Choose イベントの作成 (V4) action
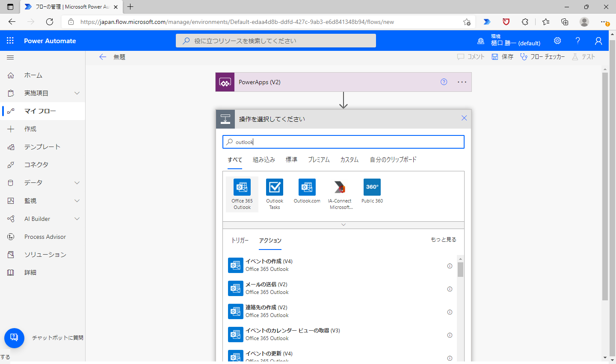The width and height of the screenshot is (616, 364). pyautogui.click(x=340, y=265)
